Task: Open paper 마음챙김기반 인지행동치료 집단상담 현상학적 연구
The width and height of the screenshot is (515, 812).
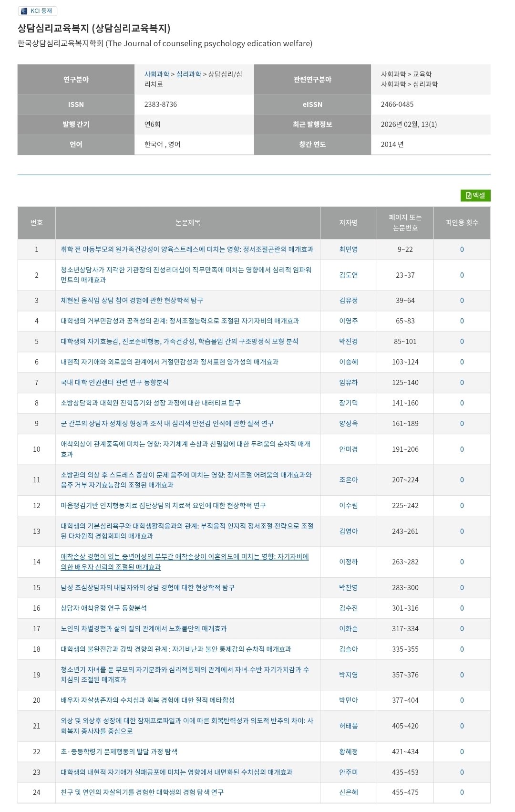Action: (163, 506)
